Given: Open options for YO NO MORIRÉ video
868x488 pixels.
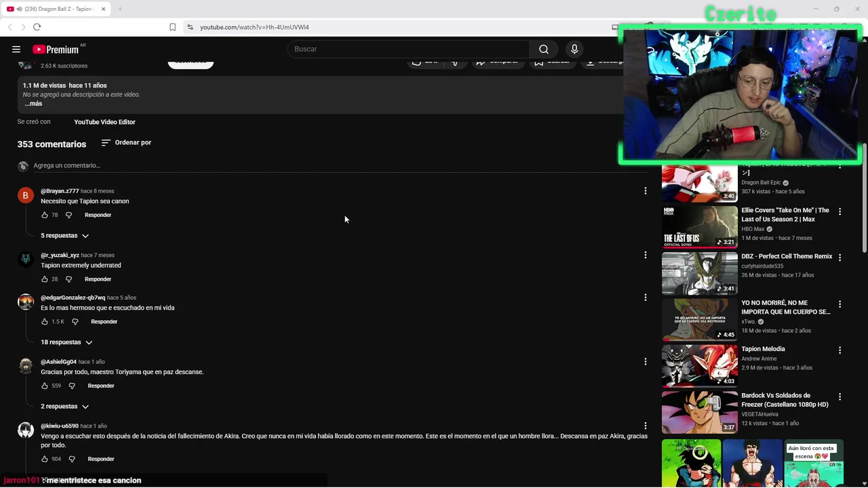Looking at the screenshot, I should (840, 304).
